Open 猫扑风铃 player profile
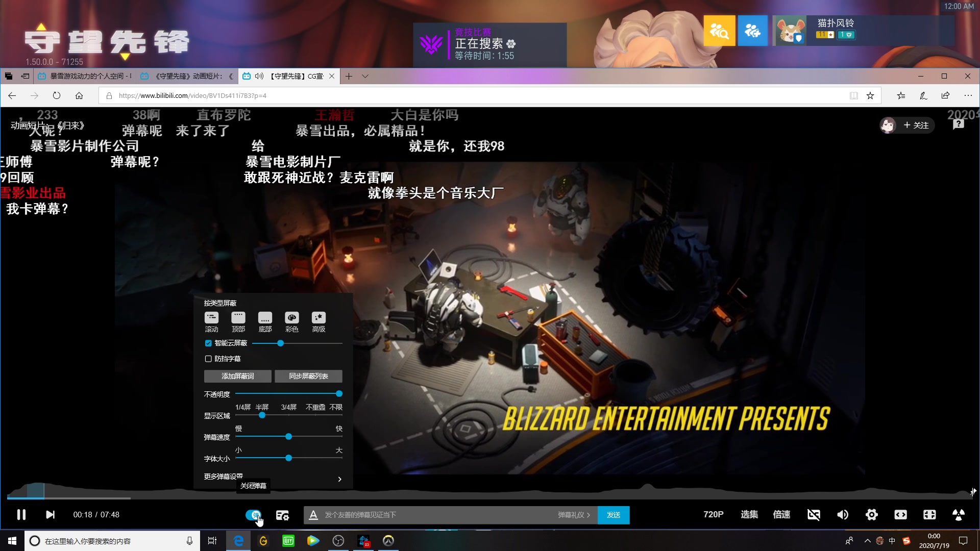 (863, 31)
